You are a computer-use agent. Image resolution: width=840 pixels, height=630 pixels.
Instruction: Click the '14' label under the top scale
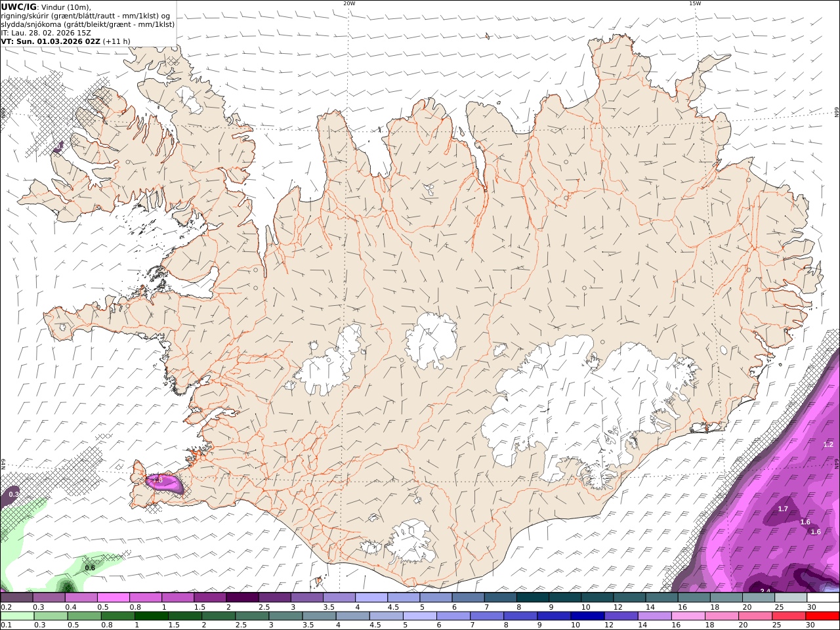pyautogui.click(x=650, y=607)
